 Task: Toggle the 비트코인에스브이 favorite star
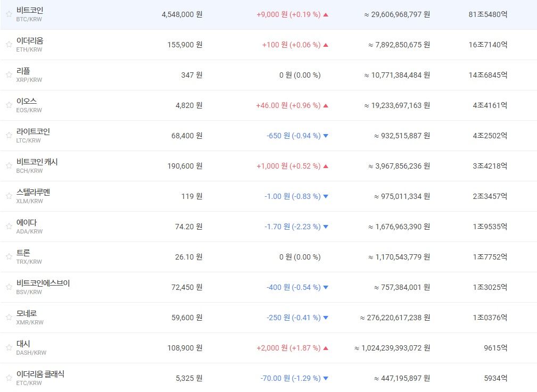pyautogui.click(x=9, y=287)
